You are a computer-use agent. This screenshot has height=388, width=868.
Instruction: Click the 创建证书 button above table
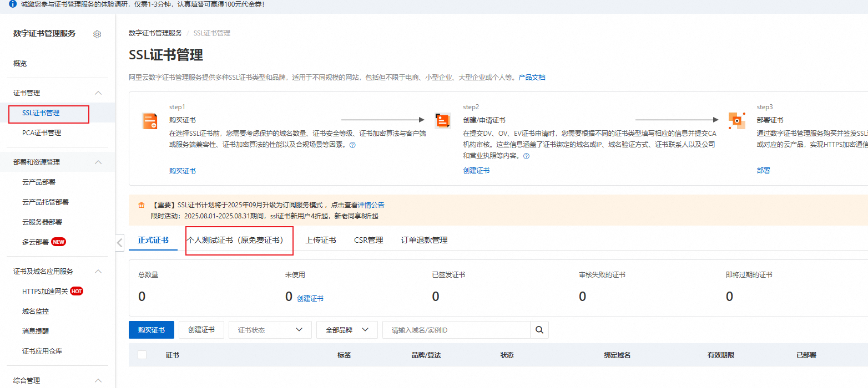click(x=201, y=330)
